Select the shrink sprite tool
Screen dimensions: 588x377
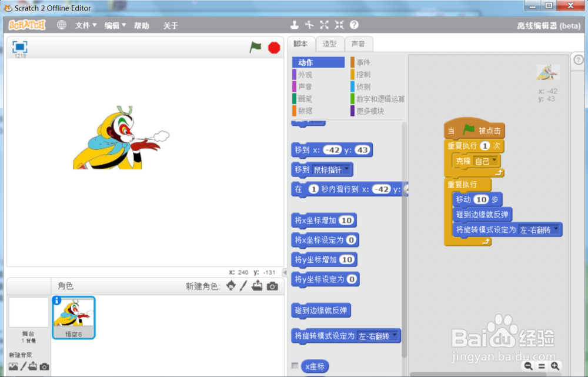tap(339, 25)
